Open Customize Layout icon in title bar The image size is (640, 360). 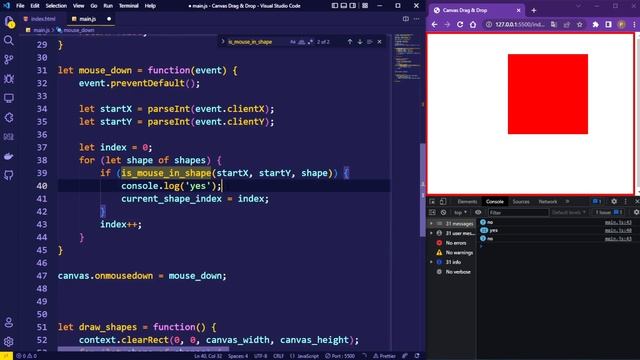(x=365, y=6)
